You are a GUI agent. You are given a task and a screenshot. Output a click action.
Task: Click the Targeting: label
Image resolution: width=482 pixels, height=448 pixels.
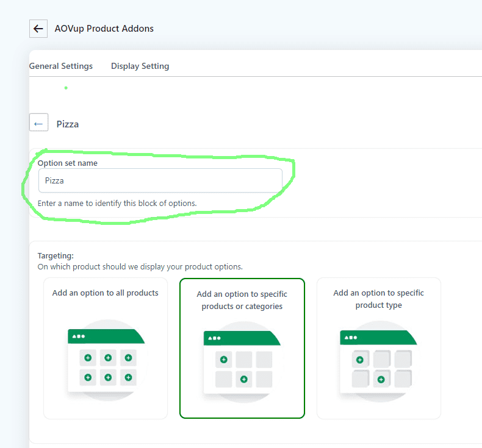pos(56,256)
